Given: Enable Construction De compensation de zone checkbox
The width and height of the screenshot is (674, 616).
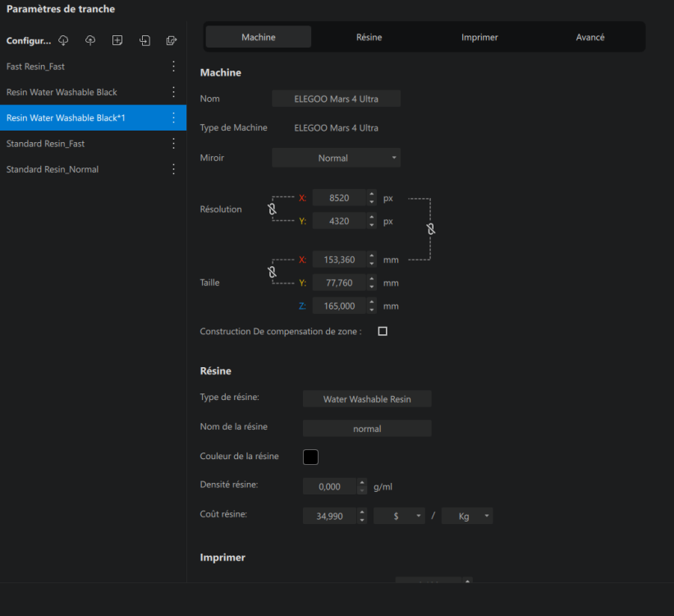Looking at the screenshot, I should (383, 331).
